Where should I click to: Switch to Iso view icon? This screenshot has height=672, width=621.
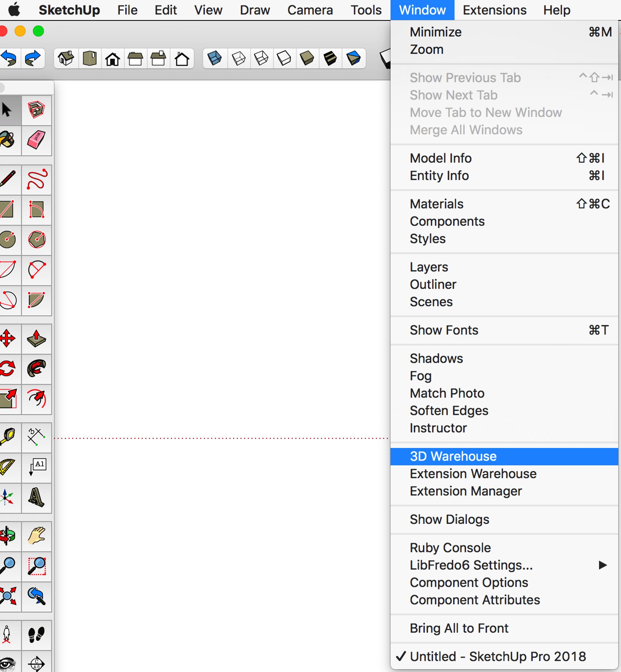[66, 59]
